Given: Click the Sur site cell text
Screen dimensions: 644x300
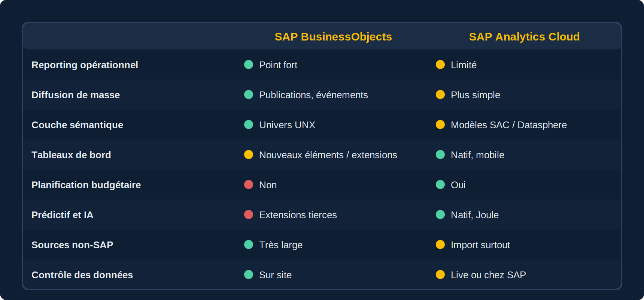Looking at the screenshot, I should coord(275,275).
